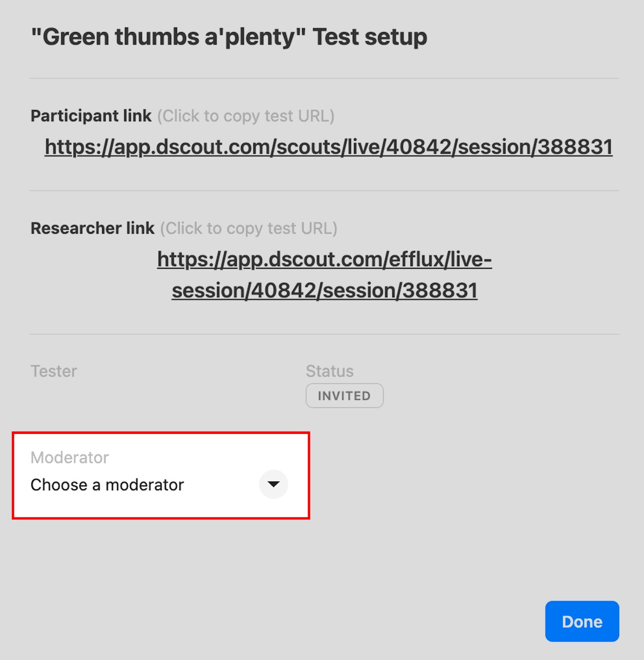Click the copy hint beside Researcher link

click(249, 229)
